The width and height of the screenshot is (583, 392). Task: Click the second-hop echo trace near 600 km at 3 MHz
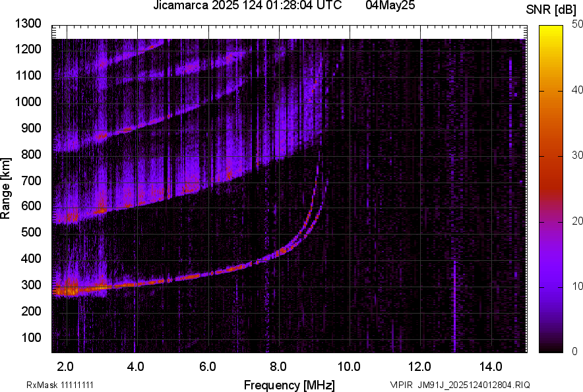100,211
